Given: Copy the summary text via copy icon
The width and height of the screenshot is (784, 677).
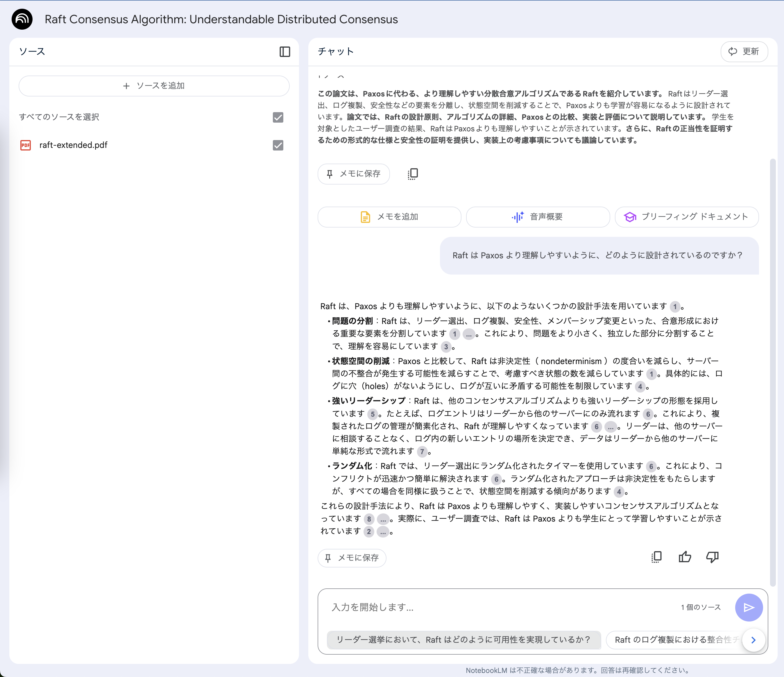Looking at the screenshot, I should pos(412,174).
